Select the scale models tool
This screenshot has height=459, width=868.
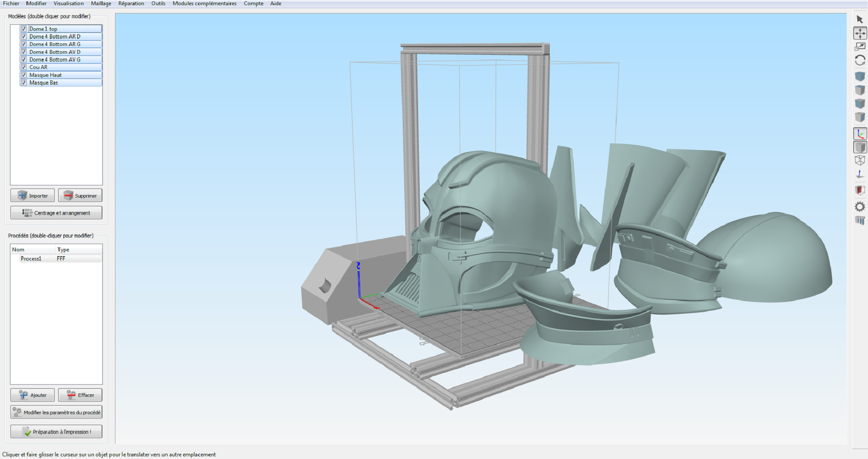point(860,46)
